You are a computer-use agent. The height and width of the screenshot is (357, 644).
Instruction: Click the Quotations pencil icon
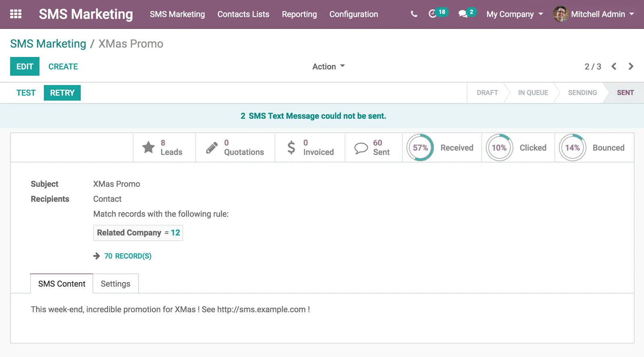[x=212, y=148]
